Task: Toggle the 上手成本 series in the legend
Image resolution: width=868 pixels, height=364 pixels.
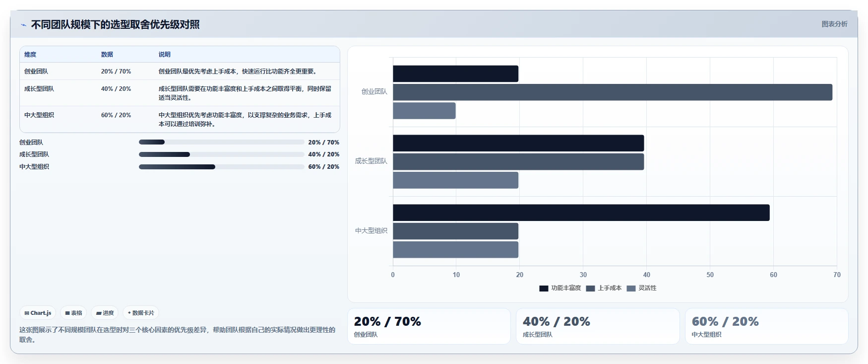Action: point(604,288)
